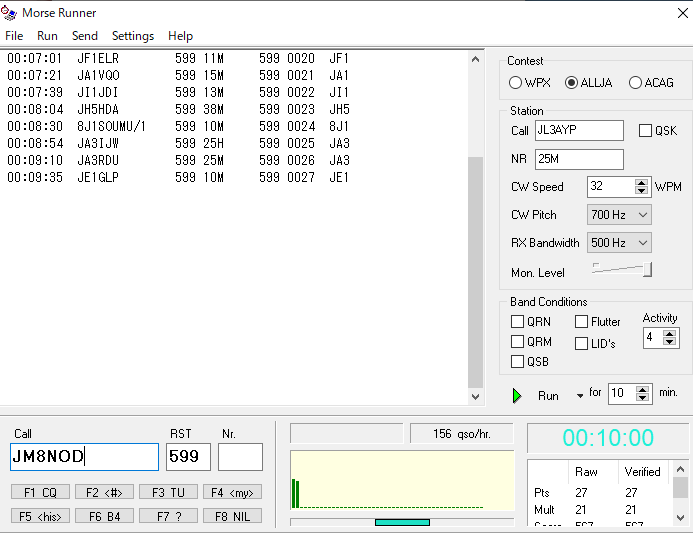Toggle the Flutter checkbox
This screenshot has width=693, height=533.
pyautogui.click(x=582, y=322)
